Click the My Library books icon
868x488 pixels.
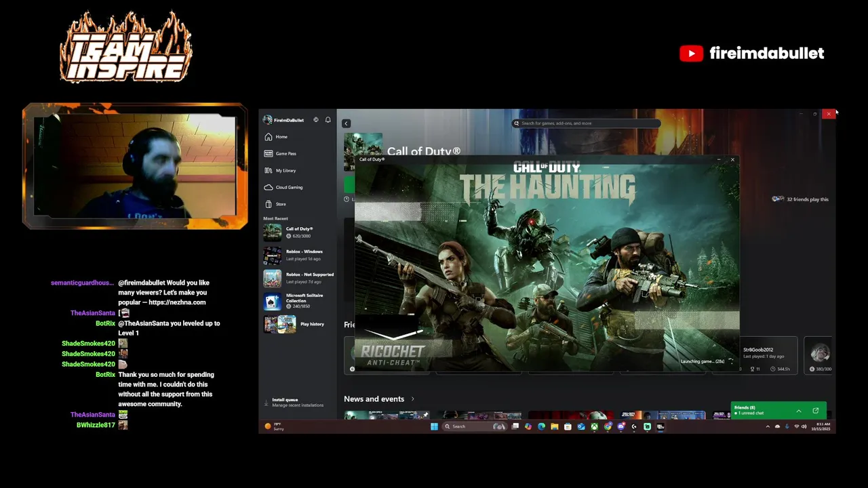pos(269,171)
